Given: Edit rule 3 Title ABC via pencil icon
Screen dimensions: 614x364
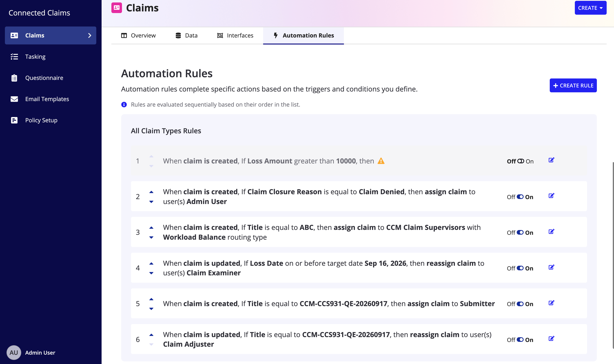Looking at the screenshot, I should tap(551, 232).
